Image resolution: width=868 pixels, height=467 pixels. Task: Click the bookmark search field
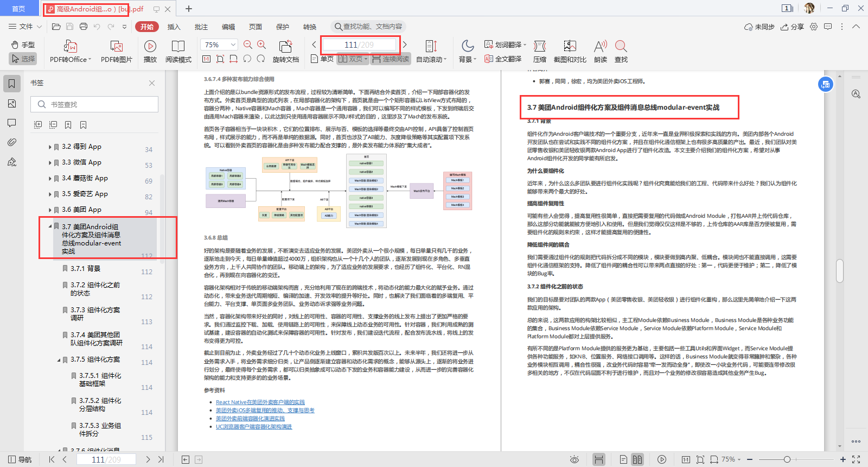pos(94,104)
